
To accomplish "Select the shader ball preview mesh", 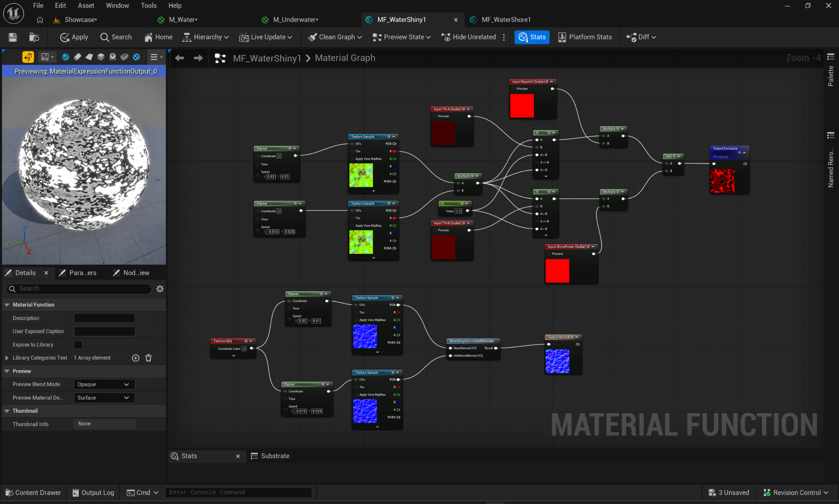I will click(113, 57).
